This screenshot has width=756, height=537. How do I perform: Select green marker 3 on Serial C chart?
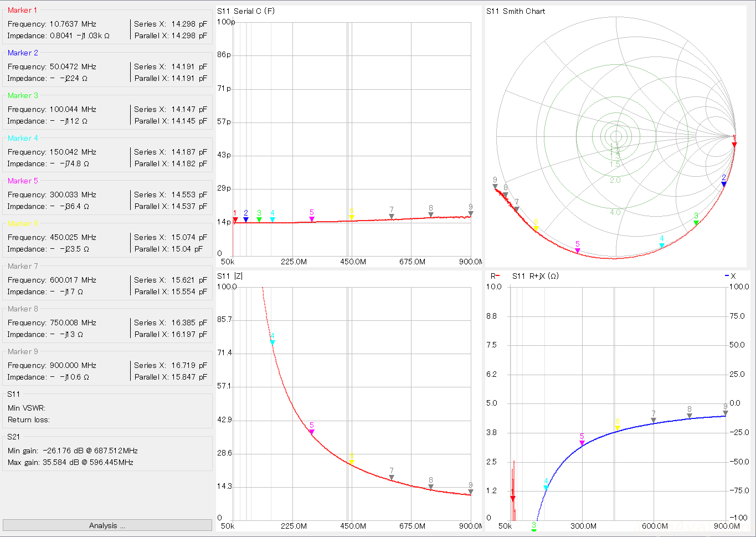click(259, 219)
